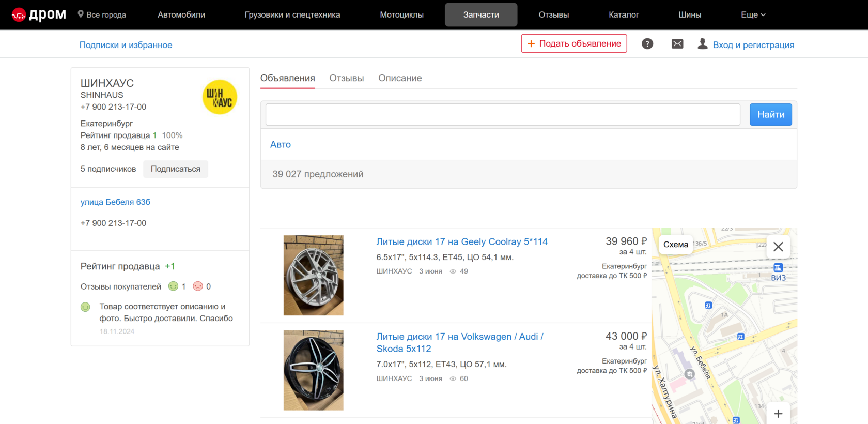
Task: Select the Объявления tab
Action: 288,78
